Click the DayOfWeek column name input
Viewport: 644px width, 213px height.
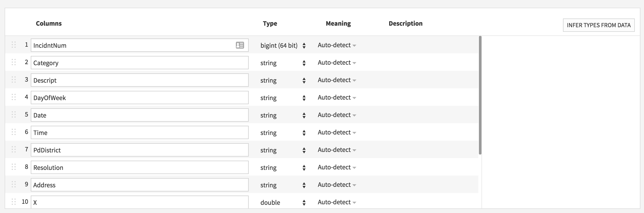(140, 98)
